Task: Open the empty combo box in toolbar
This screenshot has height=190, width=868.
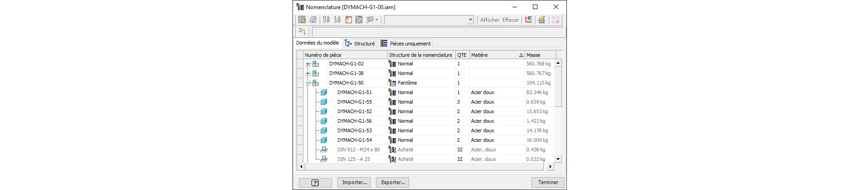Action: pyautogui.click(x=470, y=20)
